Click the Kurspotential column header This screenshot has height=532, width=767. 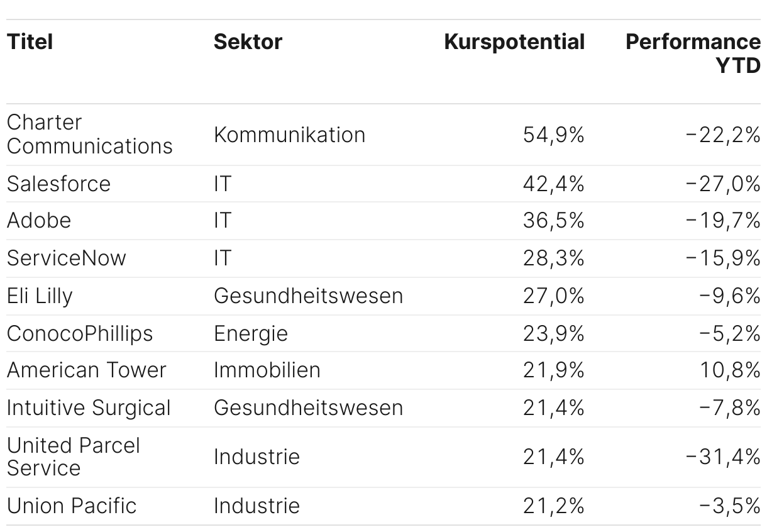tap(514, 42)
